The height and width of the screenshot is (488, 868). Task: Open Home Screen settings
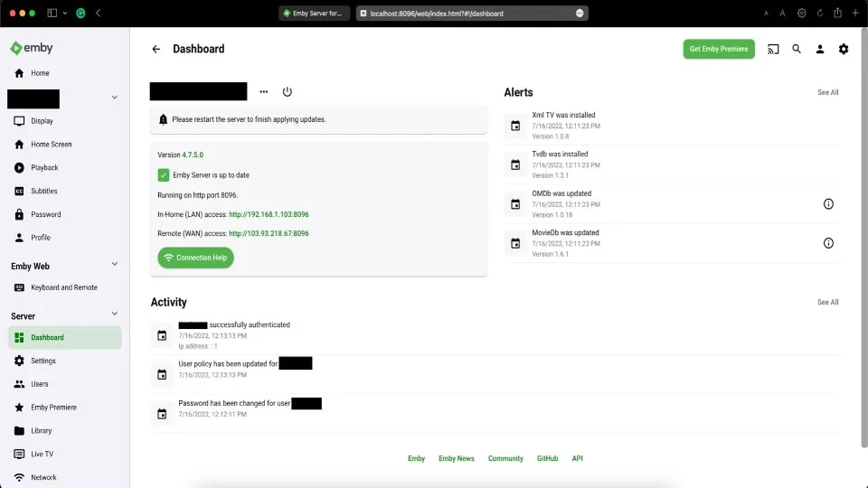[65, 145]
